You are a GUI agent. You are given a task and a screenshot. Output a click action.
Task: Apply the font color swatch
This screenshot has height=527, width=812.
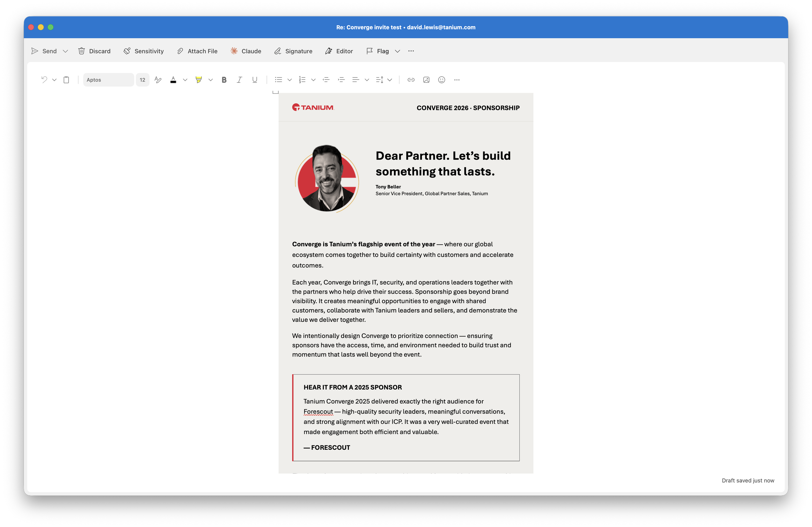coord(173,80)
